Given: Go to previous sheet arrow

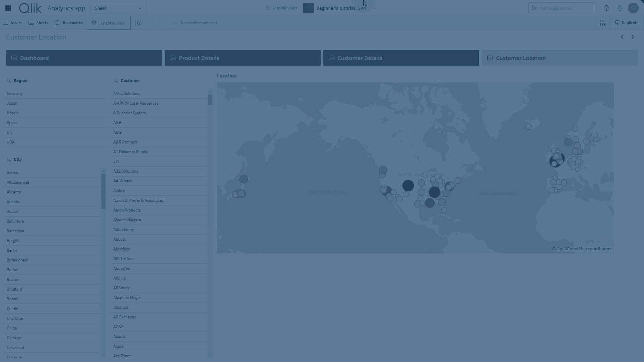Looking at the screenshot, I should coord(622,37).
